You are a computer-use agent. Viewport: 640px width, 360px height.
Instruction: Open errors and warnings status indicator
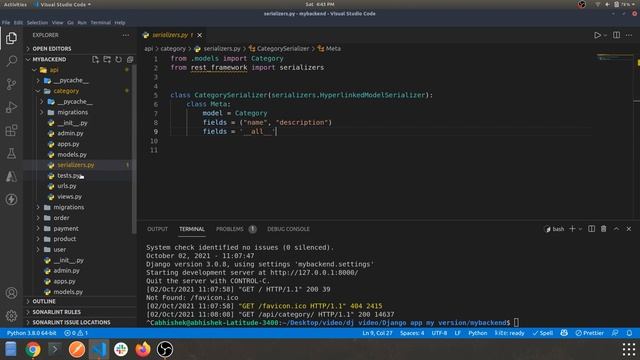76,333
